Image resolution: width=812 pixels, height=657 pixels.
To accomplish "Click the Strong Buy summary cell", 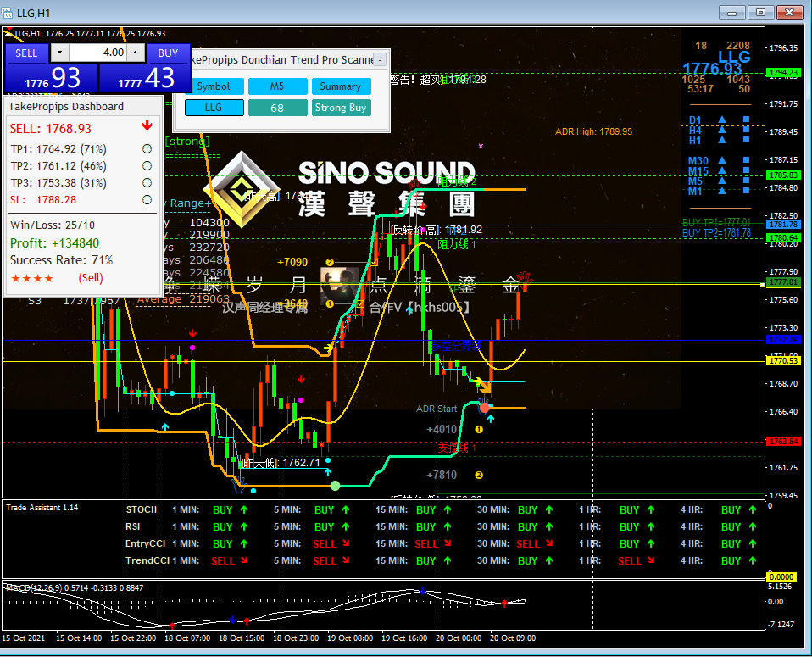I will [340, 108].
